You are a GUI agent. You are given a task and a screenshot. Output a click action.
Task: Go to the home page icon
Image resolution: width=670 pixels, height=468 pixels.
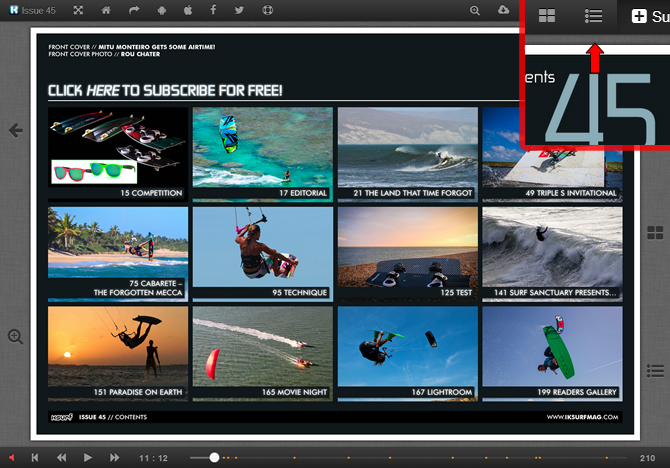[107, 10]
